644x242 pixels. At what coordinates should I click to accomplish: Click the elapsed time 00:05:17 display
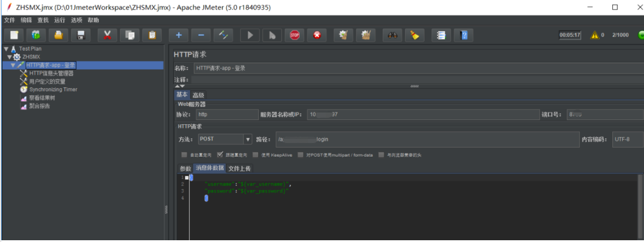coord(570,35)
